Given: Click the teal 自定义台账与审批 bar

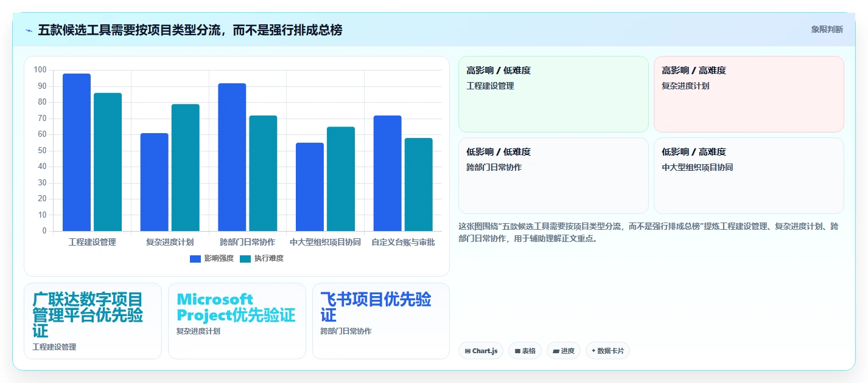Looking at the screenshot, I should (419, 185).
